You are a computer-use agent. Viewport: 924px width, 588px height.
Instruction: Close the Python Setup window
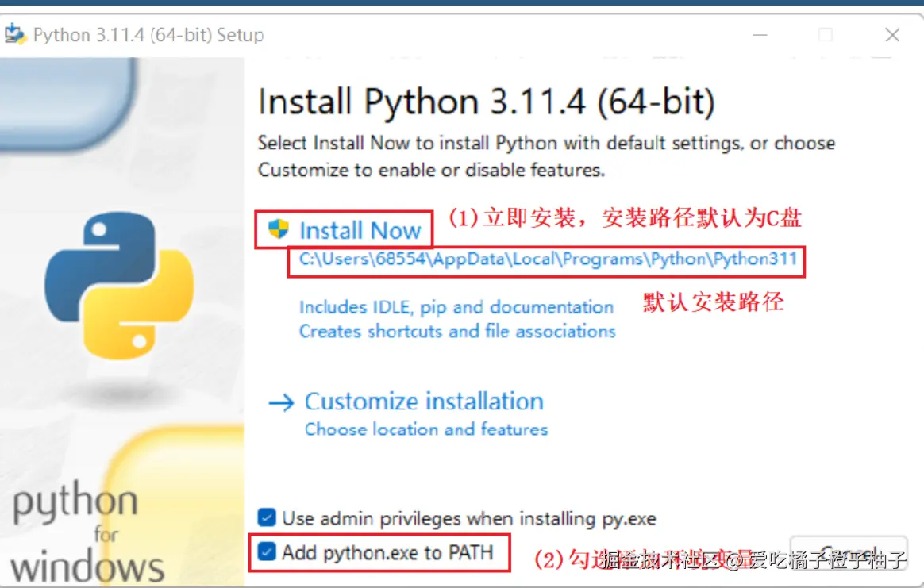892,35
